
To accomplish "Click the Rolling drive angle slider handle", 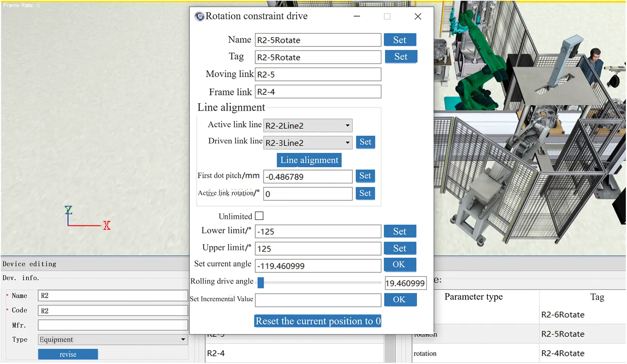I will [261, 283].
